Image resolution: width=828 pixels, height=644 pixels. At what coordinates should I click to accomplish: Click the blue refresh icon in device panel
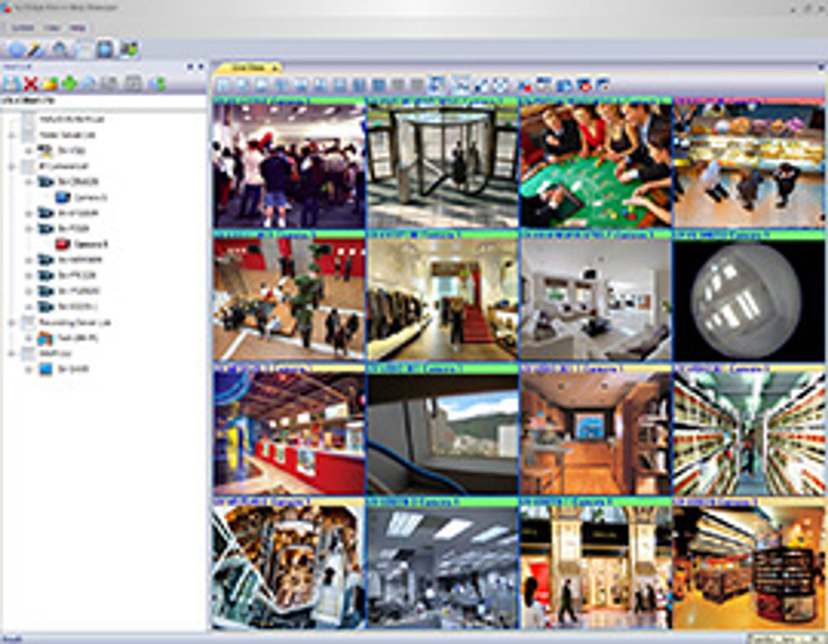(x=89, y=84)
